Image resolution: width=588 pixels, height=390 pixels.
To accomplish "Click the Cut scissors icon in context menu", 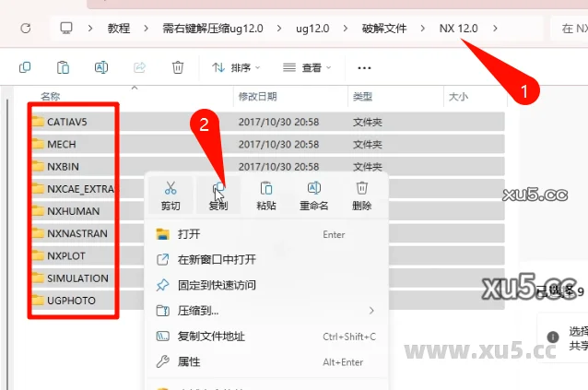I will pos(171,188).
